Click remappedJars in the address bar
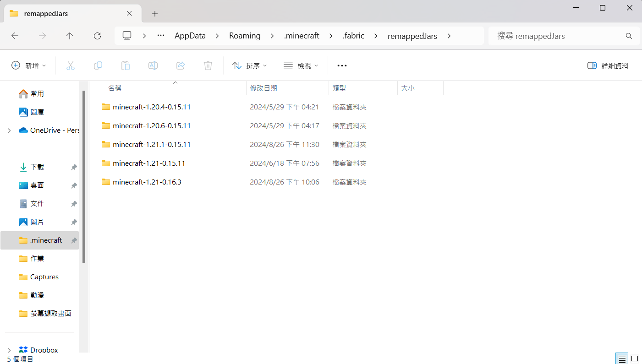This screenshot has width=642, height=364. pos(412,36)
